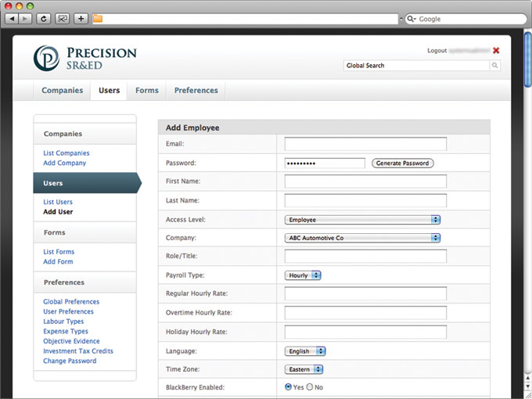Select No for BlackBerry Enabled
The width and height of the screenshot is (532, 399).
pos(310,386)
